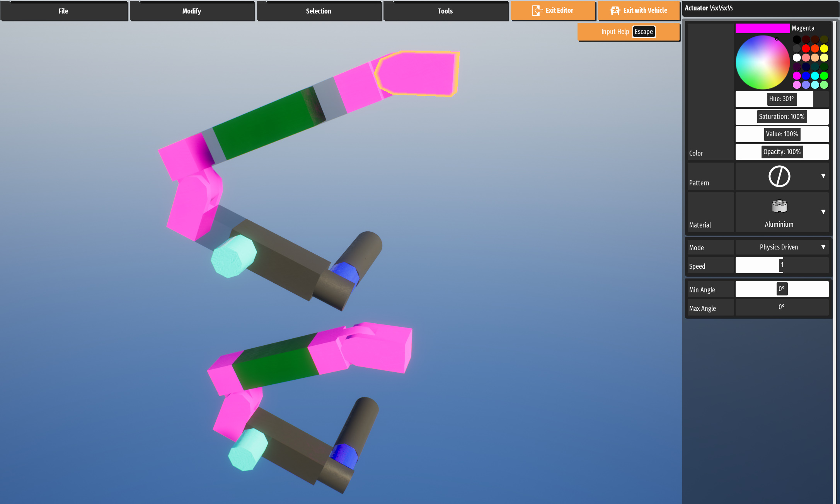
Task: Expand the Pattern dropdown arrow
Action: click(x=823, y=176)
